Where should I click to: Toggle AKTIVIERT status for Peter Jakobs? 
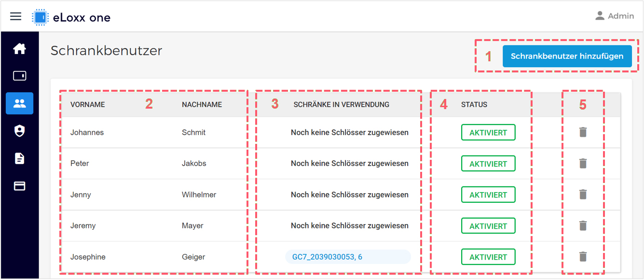488,164
